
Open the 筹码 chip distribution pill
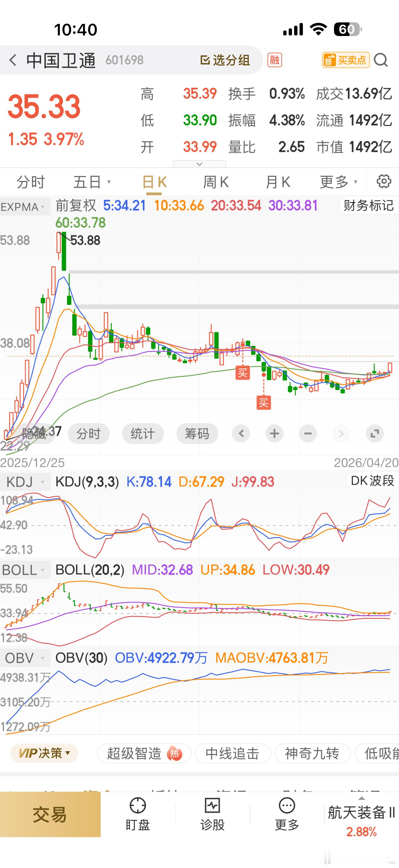pyautogui.click(x=197, y=433)
